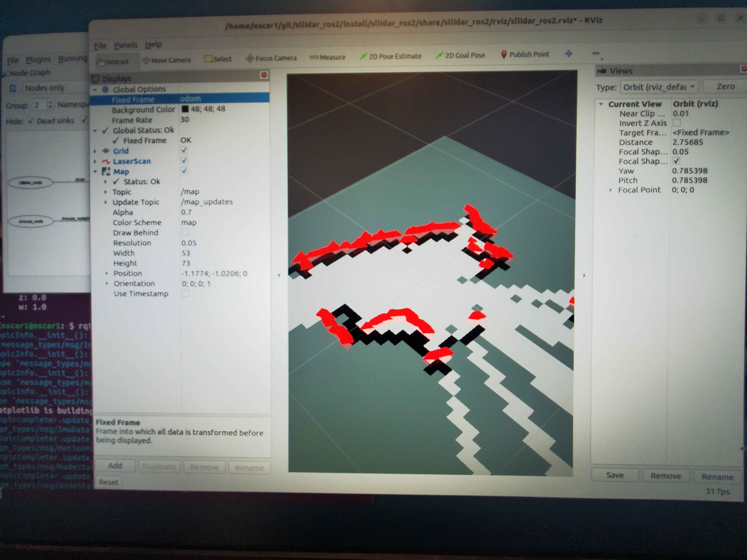Screen dimensions: 747x560
Task: Click the blue plus add-tool icon
Action: point(569,54)
